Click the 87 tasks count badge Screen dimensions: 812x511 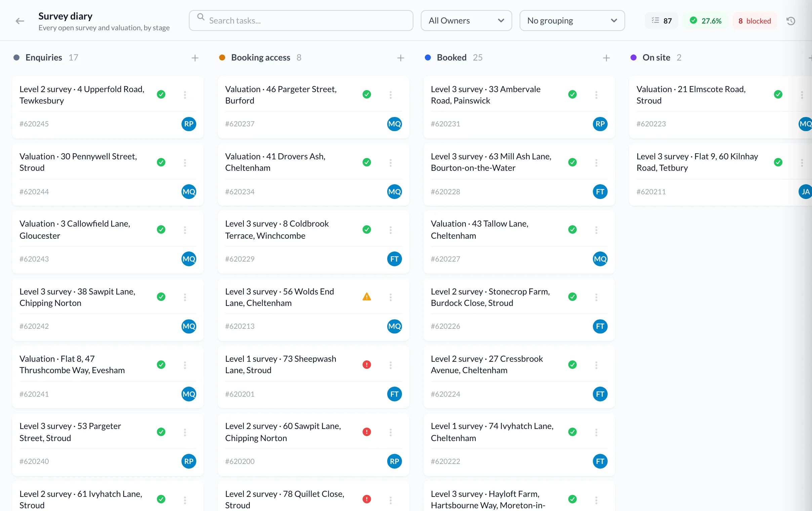[661, 21]
